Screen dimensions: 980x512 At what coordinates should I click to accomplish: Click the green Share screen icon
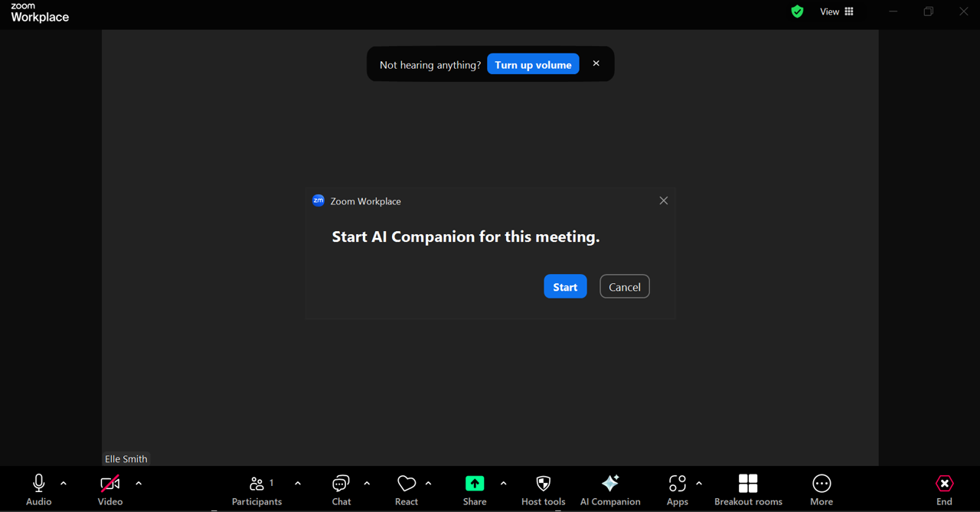[x=475, y=484]
